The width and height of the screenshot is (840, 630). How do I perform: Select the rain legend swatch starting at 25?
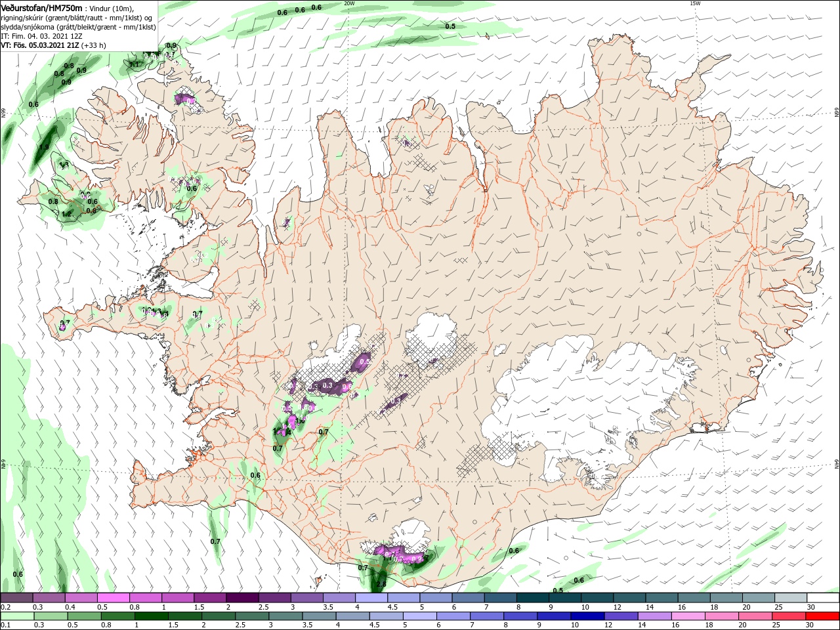(x=787, y=616)
